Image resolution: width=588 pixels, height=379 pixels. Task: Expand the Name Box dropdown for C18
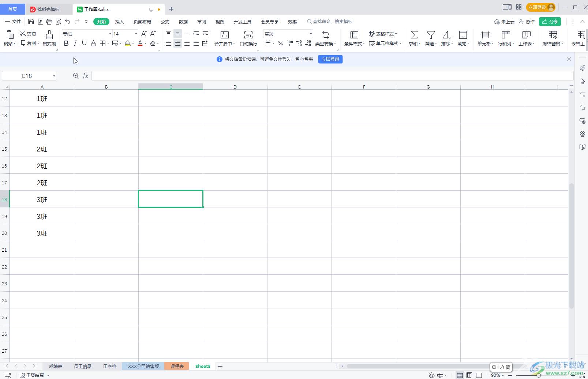click(54, 76)
